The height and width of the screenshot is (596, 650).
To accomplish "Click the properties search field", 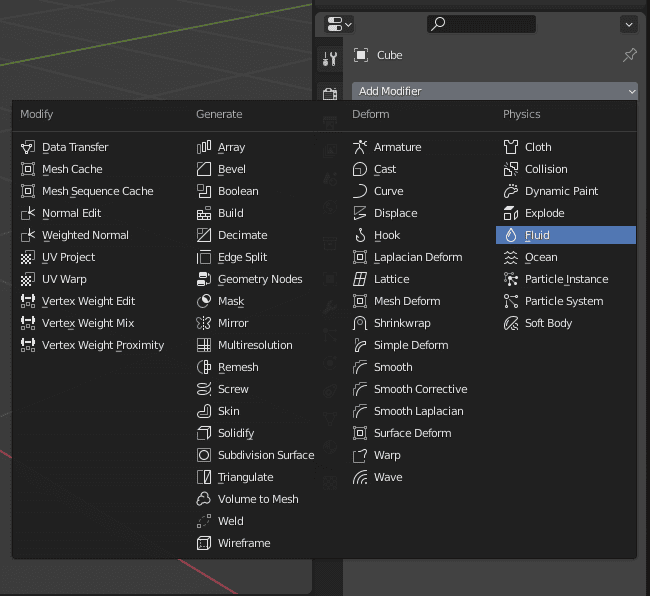I will click(481, 24).
